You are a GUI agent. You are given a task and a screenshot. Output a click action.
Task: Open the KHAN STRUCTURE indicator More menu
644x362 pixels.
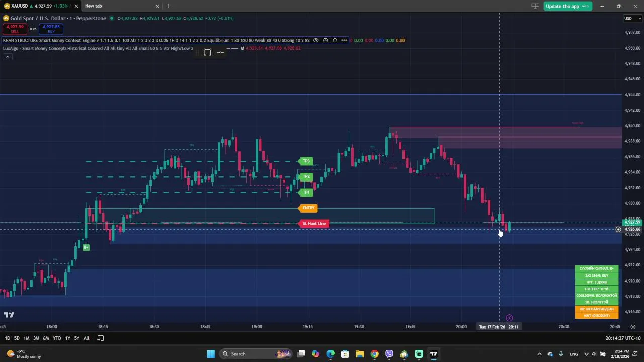pos(344,40)
